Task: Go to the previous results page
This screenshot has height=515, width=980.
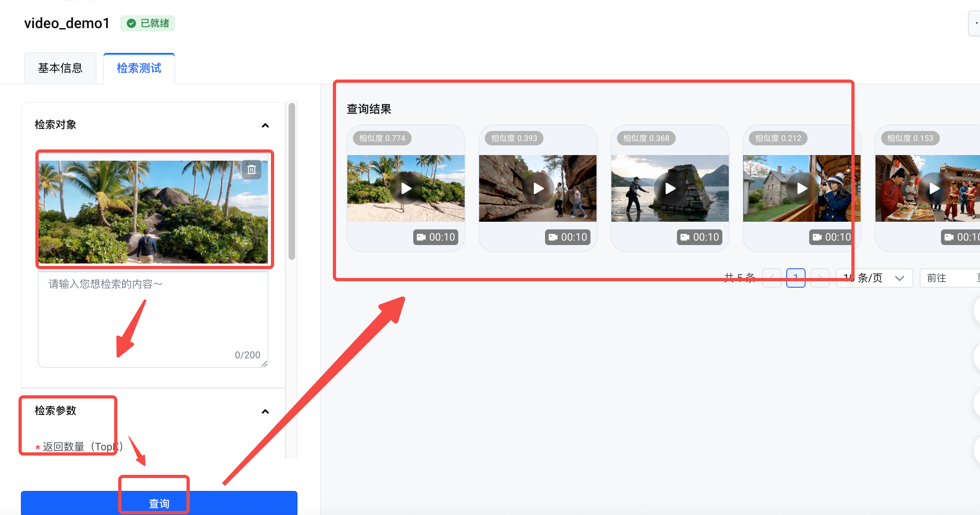Action: tap(771, 278)
